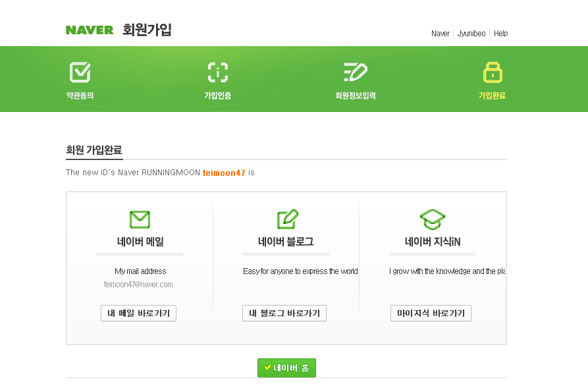Click 내 블로그 바로가기 button
The height and width of the screenshot is (386, 588).
pos(284,314)
